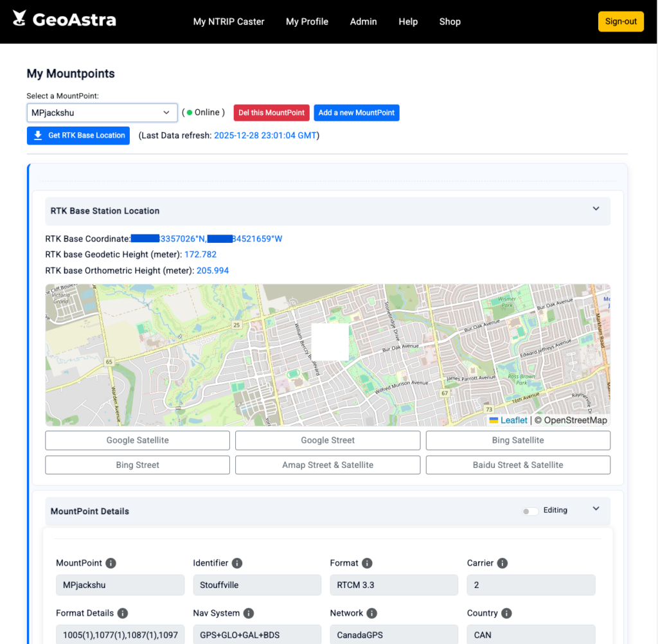This screenshot has width=658, height=644.
Task: Click the Get RTK Base Location button
Action: click(78, 136)
